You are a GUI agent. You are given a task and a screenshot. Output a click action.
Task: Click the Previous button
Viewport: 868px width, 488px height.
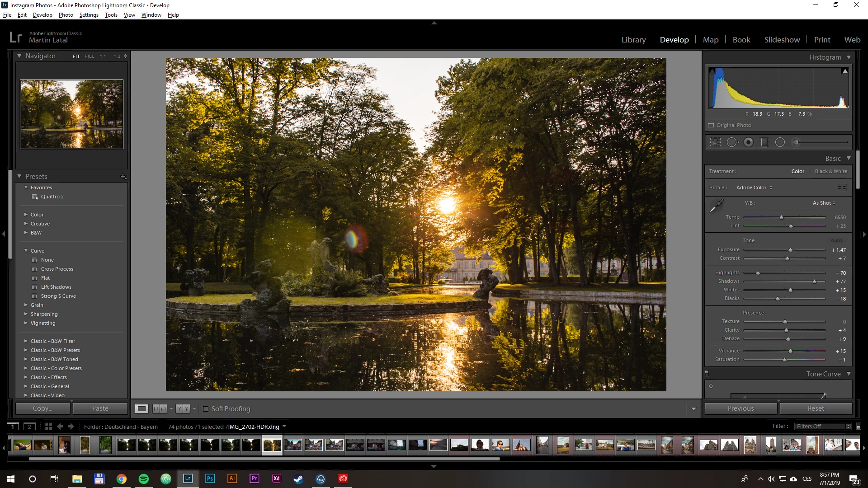(741, 408)
